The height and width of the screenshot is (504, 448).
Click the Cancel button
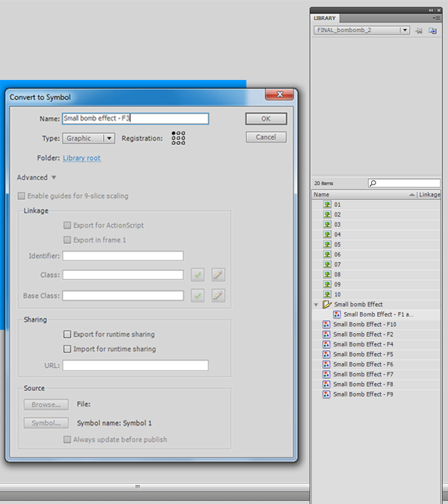[x=266, y=137]
